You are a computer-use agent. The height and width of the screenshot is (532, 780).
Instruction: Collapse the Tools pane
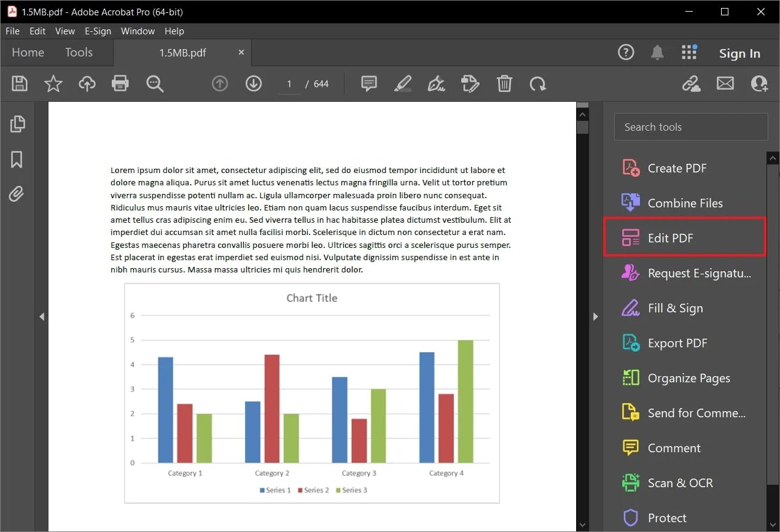click(595, 317)
